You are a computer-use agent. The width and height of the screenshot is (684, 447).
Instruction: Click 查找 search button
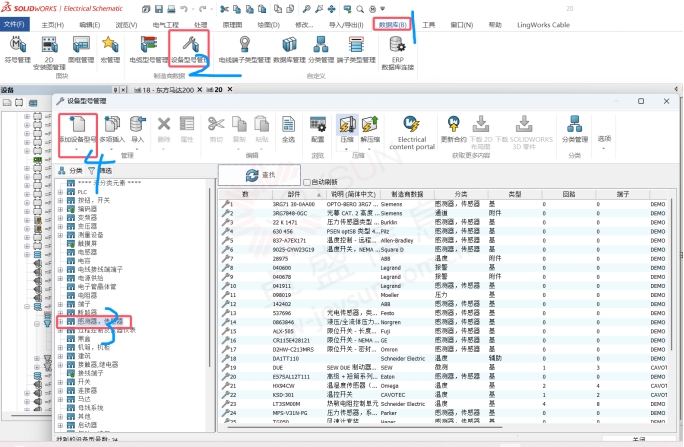(260, 175)
